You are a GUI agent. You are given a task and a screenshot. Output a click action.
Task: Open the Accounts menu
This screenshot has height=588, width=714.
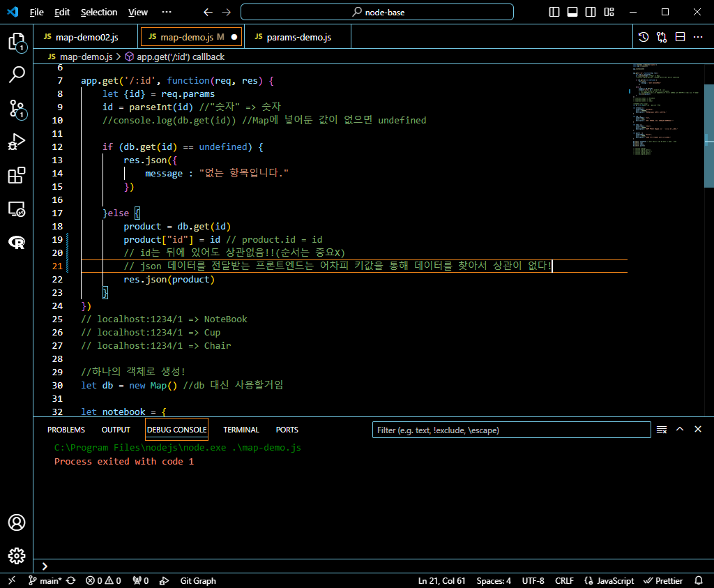click(x=17, y=522)
